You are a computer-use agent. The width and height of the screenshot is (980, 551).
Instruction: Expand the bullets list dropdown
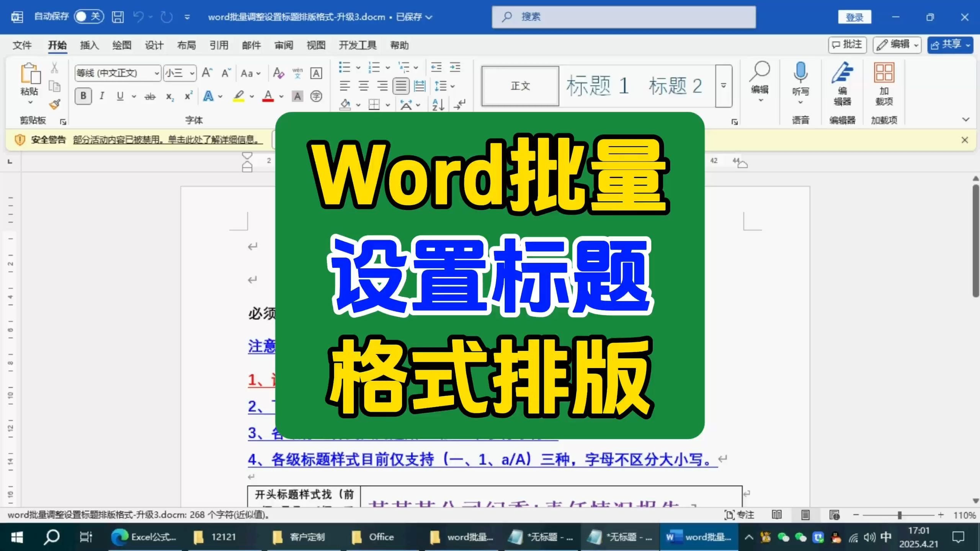(358, 68)
